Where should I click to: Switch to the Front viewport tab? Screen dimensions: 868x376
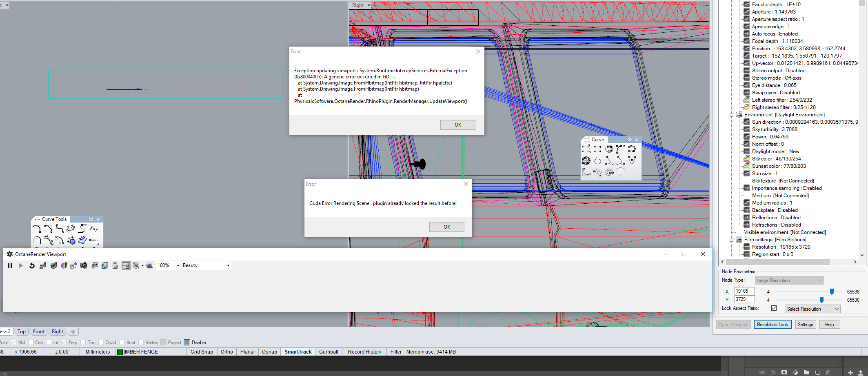point(39,332)
